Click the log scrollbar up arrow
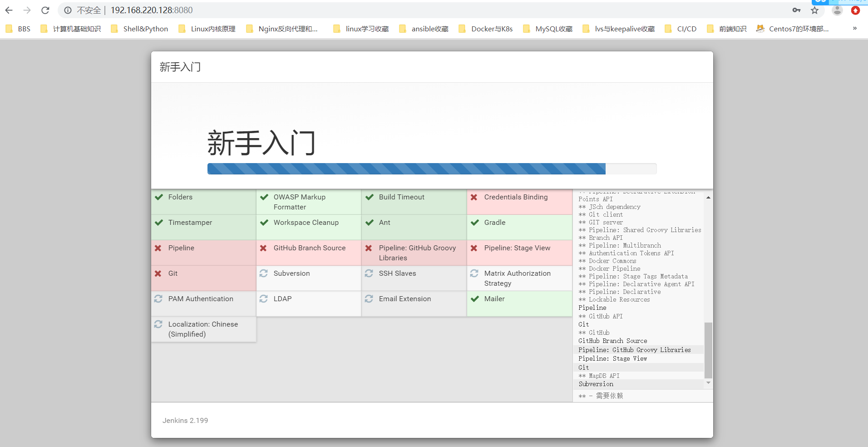The height and width of the screenshot is (447, 868). click(x=708, y=198)
